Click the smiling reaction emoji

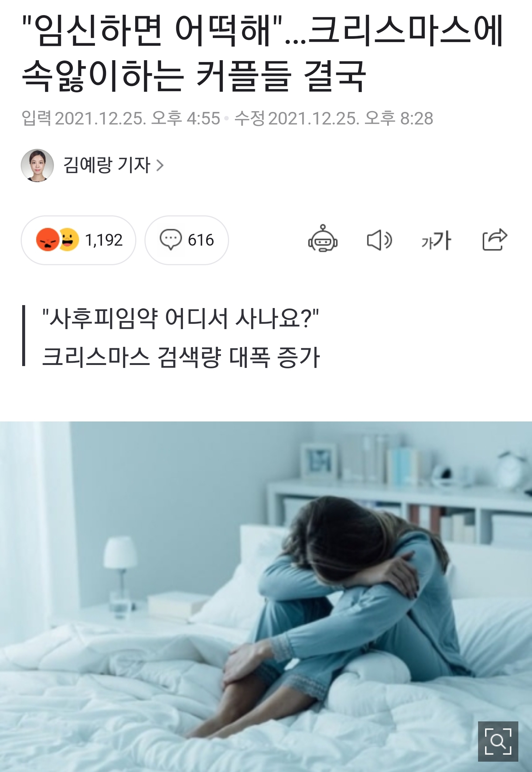pos(69,239)
